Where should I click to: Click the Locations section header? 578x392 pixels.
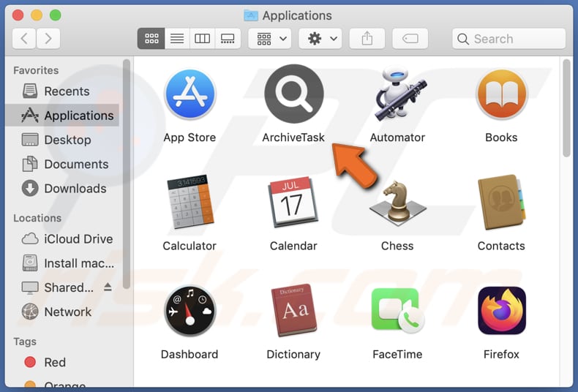[x=37, y=218]
